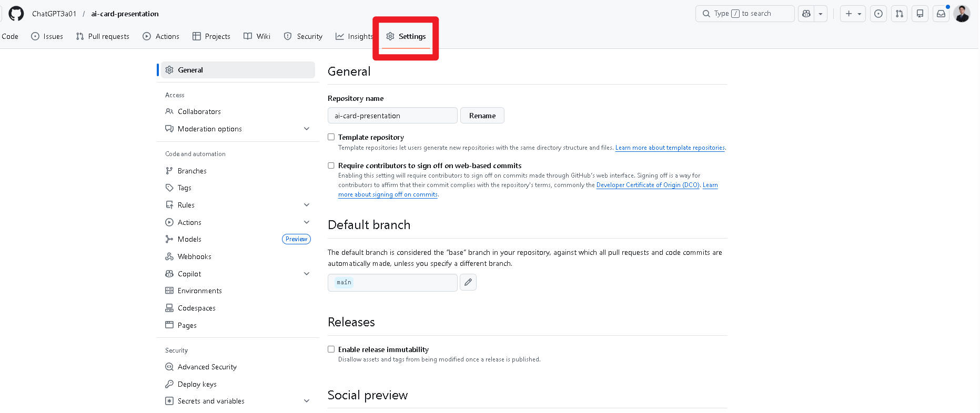Click the issues icon in top header
Screen dimensions: 980x413
click(x=878, y=14)
